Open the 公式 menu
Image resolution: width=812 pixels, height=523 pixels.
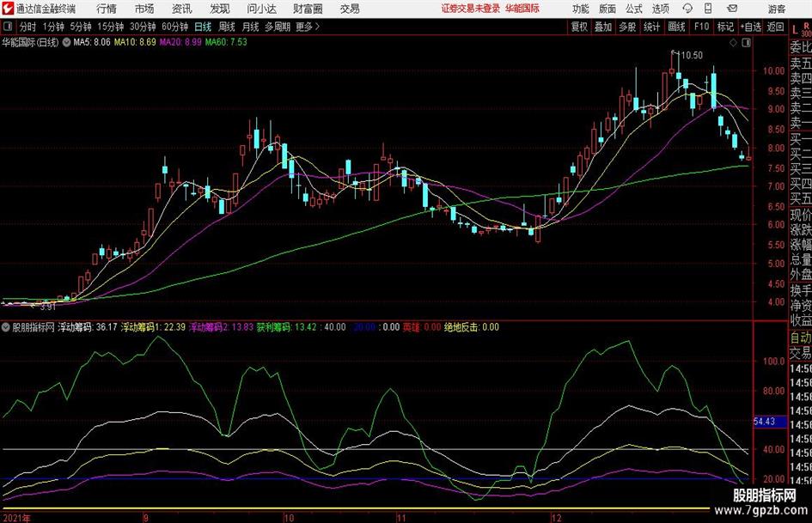(634, 9)
